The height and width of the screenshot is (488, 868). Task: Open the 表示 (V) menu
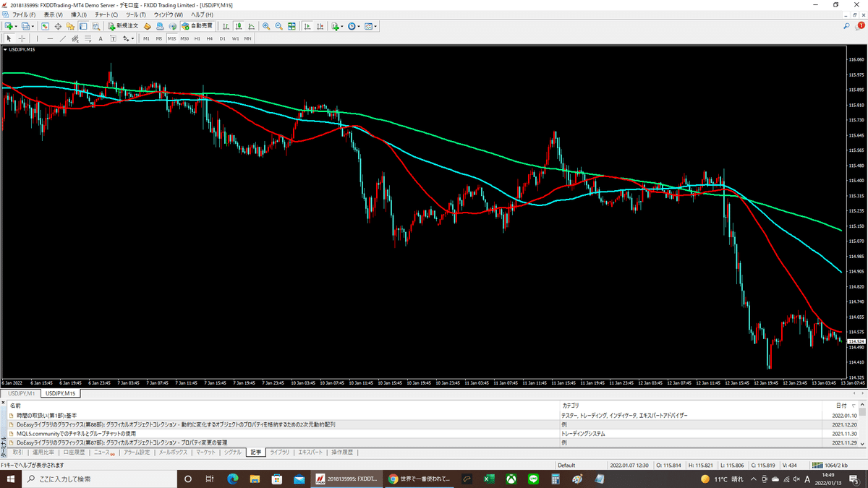[53, 14]
